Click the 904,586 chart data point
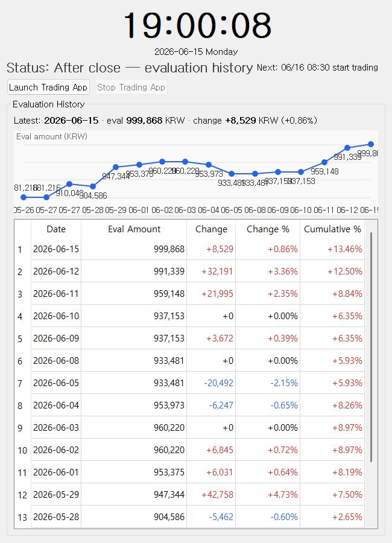392x543 pixels. pyautogui.click(x=93, y=186)
